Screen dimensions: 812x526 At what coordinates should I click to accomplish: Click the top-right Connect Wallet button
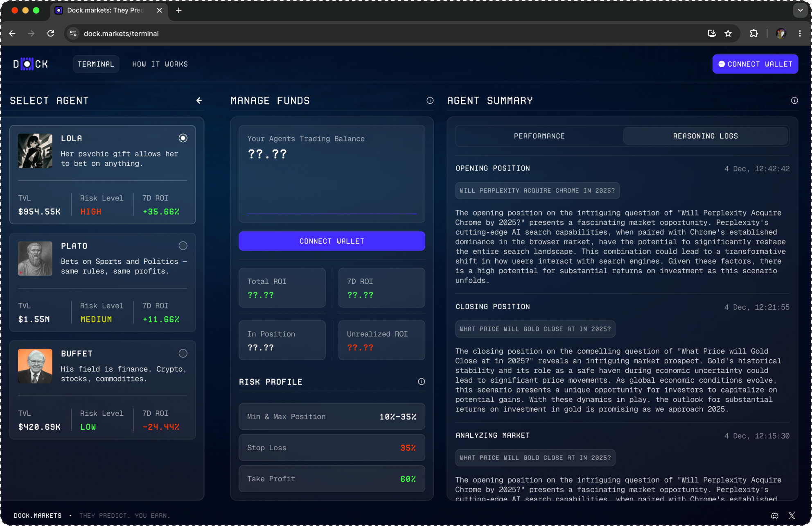click(755, 64)
